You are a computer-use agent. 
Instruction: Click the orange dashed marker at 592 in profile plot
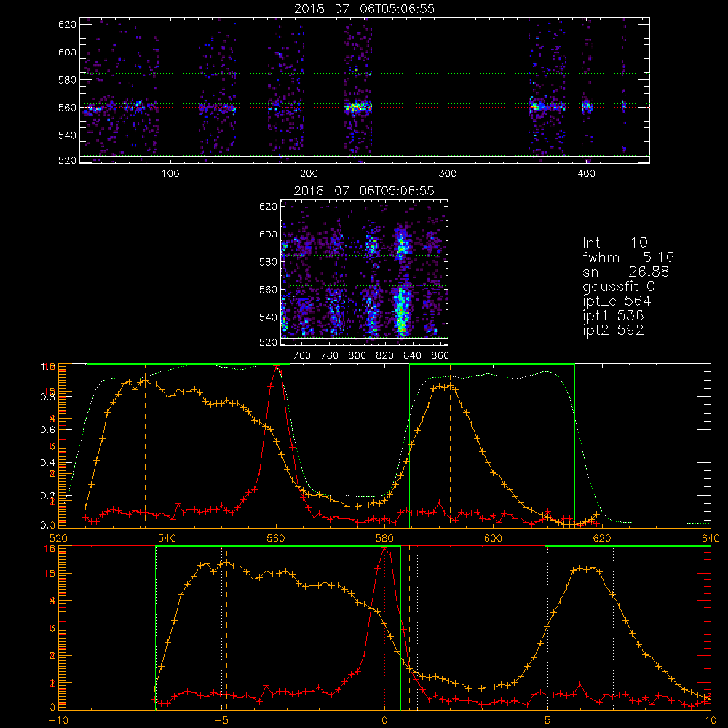(x=450, y=447)
